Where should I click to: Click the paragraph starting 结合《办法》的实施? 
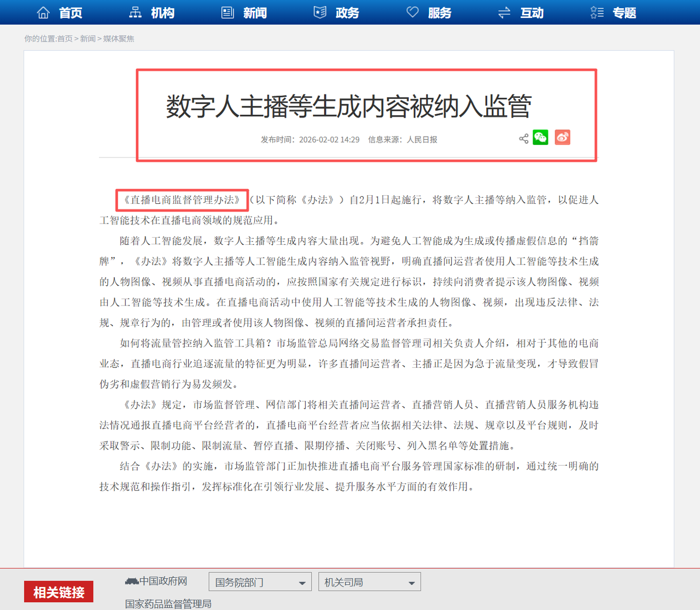(349, 476)
